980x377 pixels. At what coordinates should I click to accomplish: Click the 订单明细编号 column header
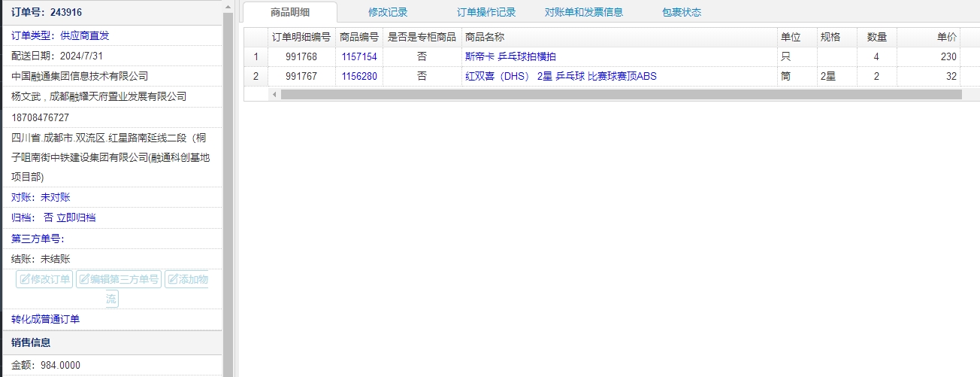(301, 37)
